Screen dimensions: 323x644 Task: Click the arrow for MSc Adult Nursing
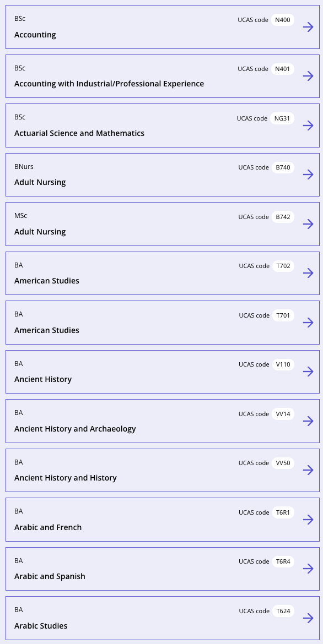(x=308, y=224)
